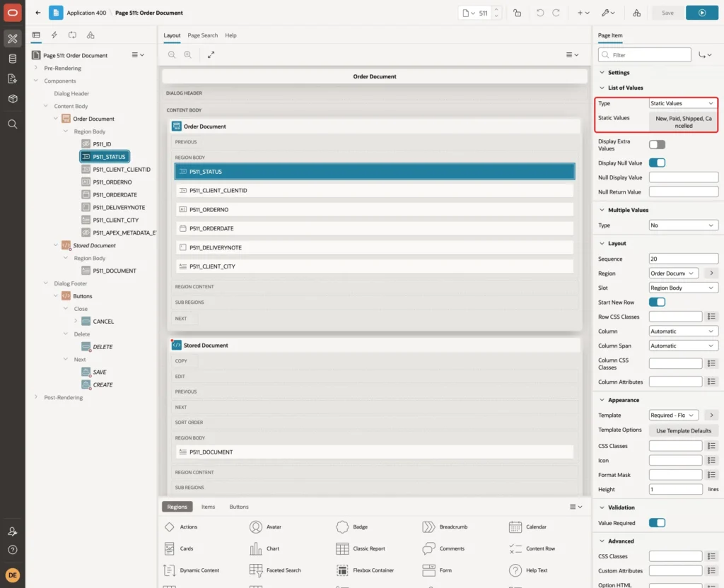Open the Multiple Values Type dropdown
This screenshot has height=588, width=724.
(684, 225)
